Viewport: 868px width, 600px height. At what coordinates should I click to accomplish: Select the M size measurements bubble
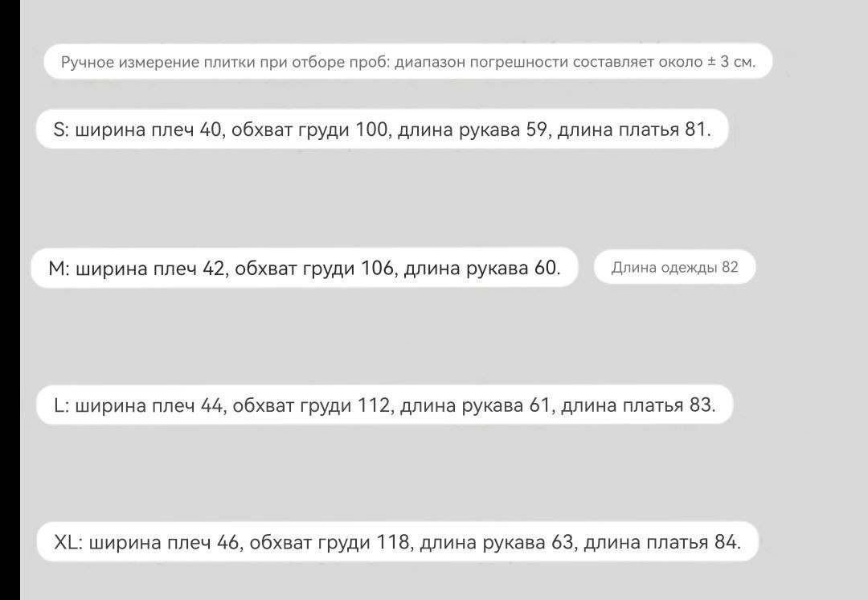305,268
